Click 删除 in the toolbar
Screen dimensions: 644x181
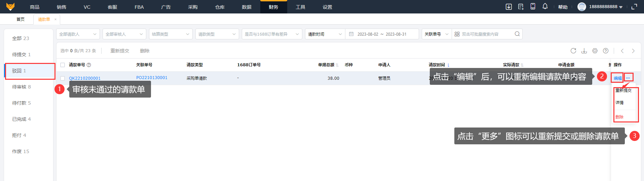145,51
